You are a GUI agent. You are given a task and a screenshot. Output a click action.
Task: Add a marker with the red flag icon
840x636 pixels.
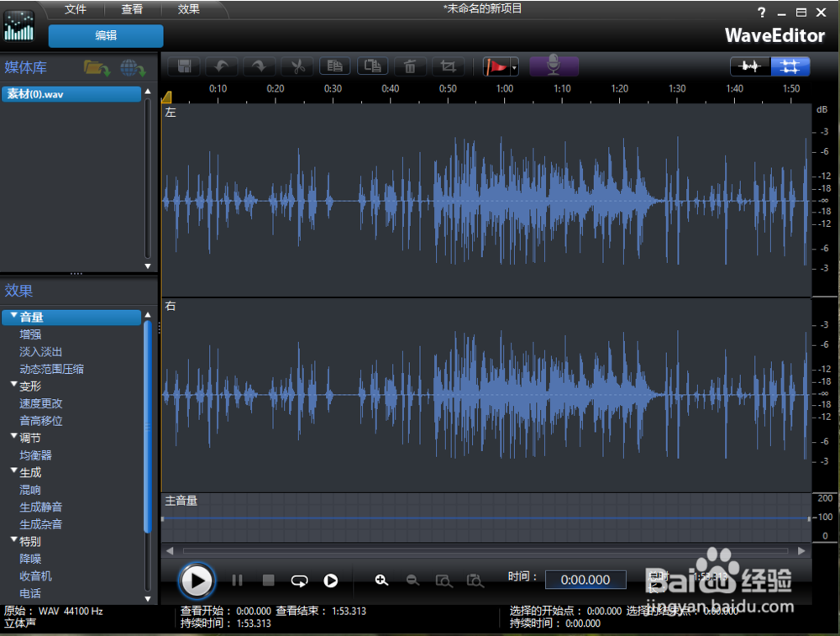[496, 66]
